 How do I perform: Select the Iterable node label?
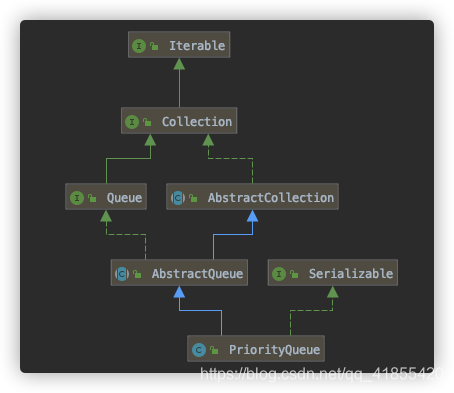pos(197,46)
